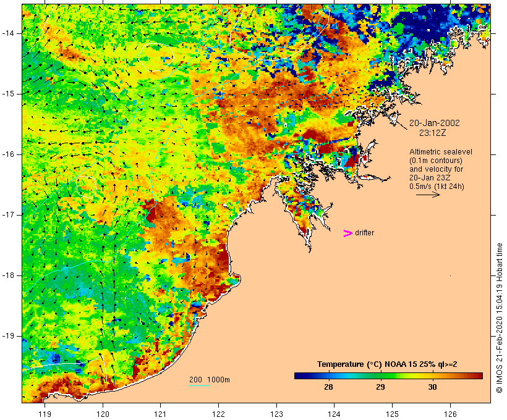Click the time text '23:12Z'
Screen dimensions: 507x420
[433, 133]
